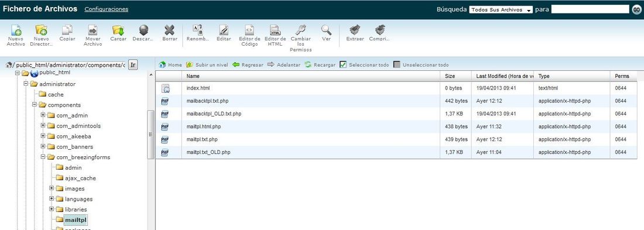Click PHP icon of mailtpl.txt_OLD.php
Image resolution: width=644 pixels, height=230 pixels.
(x=165, y=152)
